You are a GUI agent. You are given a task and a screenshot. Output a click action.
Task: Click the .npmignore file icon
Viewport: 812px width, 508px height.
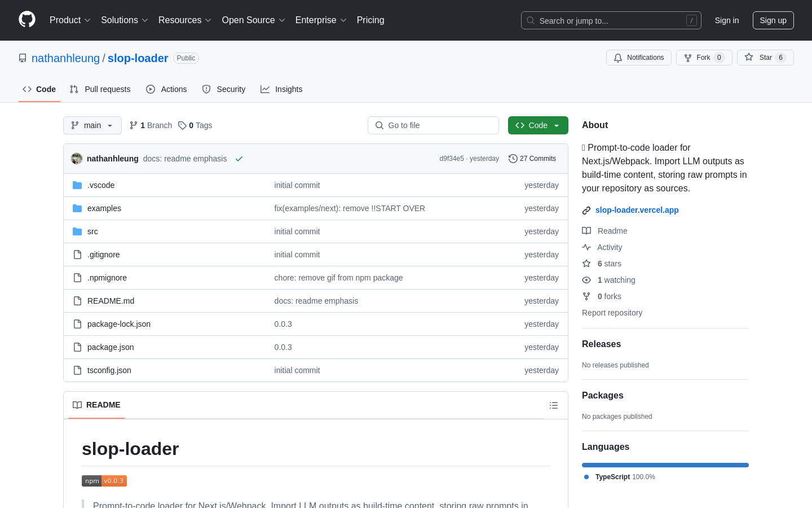tap(77, 278)
